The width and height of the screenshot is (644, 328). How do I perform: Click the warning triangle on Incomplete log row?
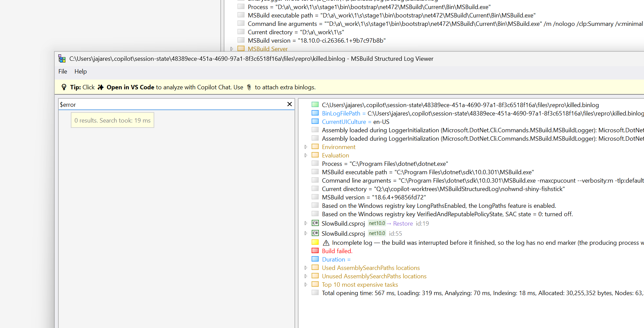tap(326, 243)
